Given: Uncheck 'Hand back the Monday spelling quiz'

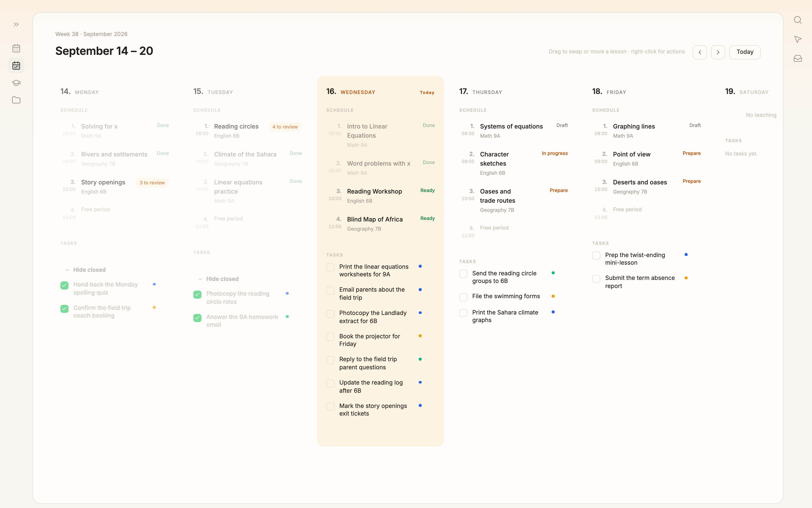Looking at the screenshot, I should (x=64, y=285).
